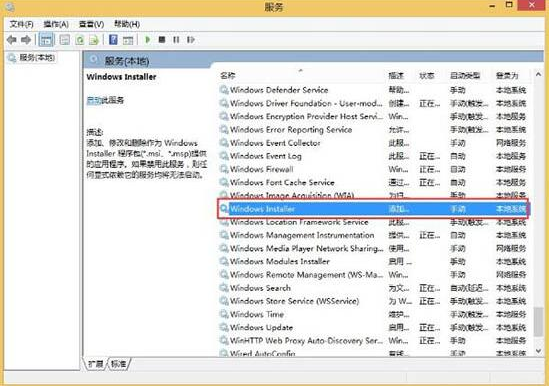Viewport: 549px width, 386px height.
Task: Select Windows Firewall service
Action: click(373, 169)
